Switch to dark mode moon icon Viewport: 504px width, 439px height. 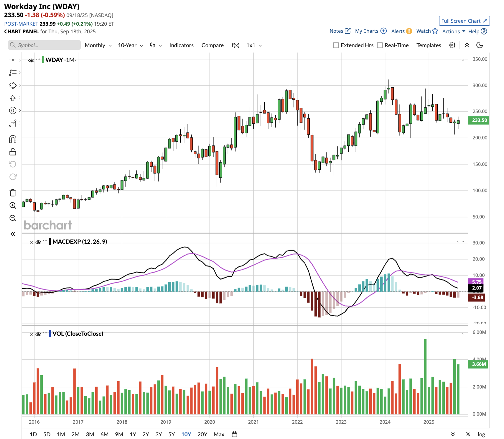point(480,45)
